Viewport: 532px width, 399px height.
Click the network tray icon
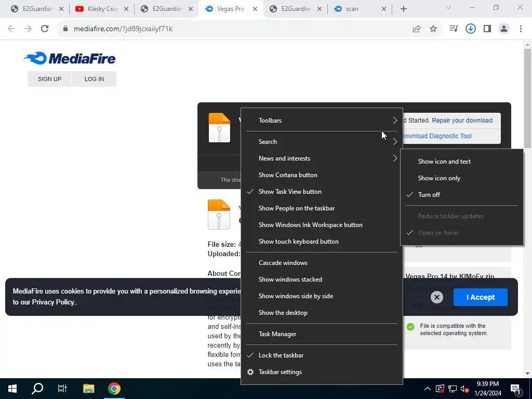tap(453, 389)
